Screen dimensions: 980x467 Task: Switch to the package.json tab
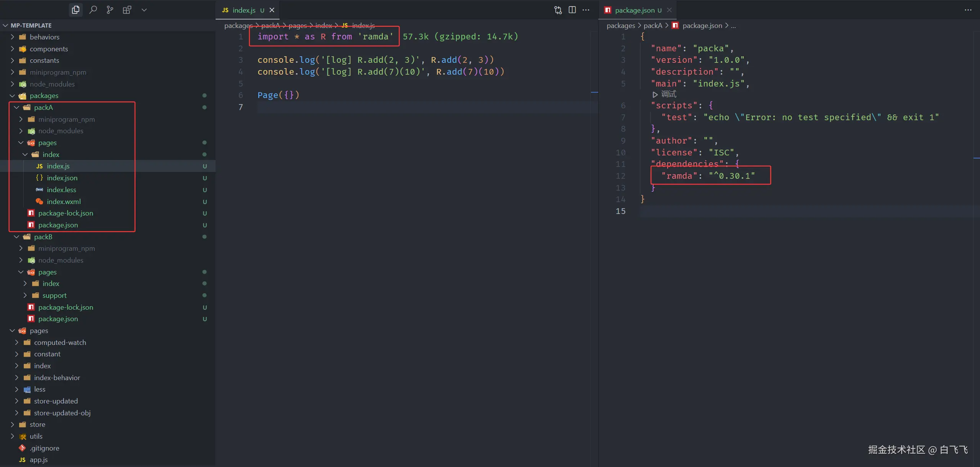(634, 10)
